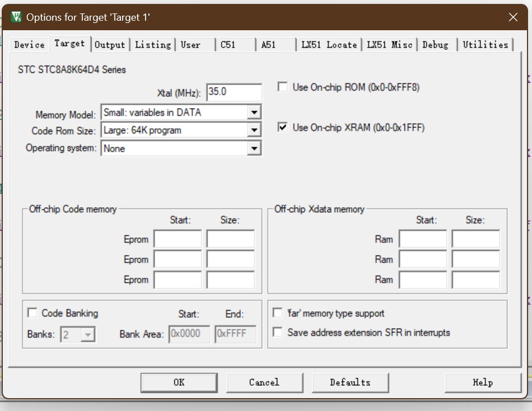This screenshot has width=532, height=411.
Task: Switch to the Device tab
Action: point(29,45)
